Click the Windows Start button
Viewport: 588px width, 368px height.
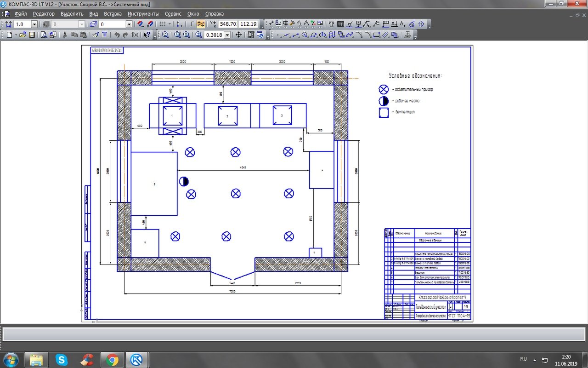click(x=10, y=359)
